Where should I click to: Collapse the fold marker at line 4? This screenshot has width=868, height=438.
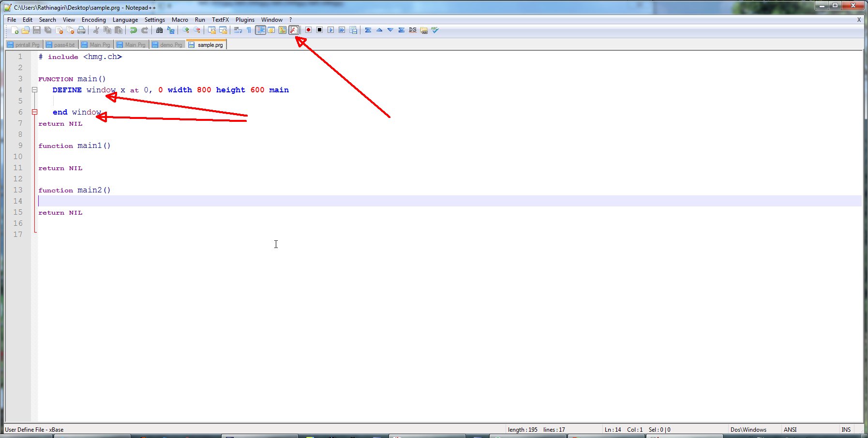pos(35,90)
